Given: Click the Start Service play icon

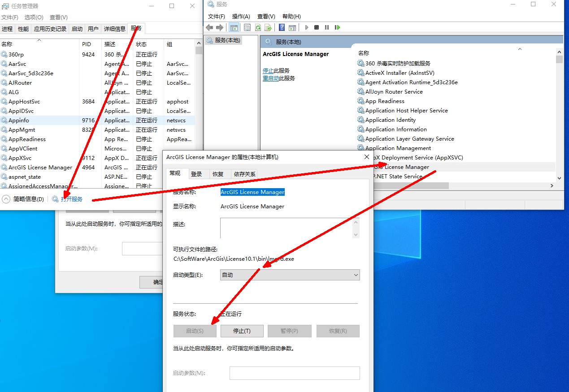Looking at the screenshot, I should pos(307,27).
